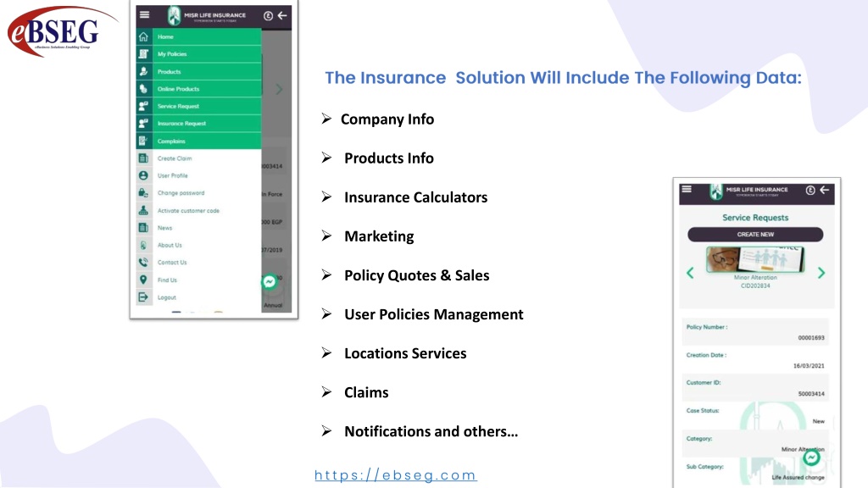The width and height of the screenshot is (868, 488).
Task: Click the Company Info bullet
Action: [x=387, y=119]
